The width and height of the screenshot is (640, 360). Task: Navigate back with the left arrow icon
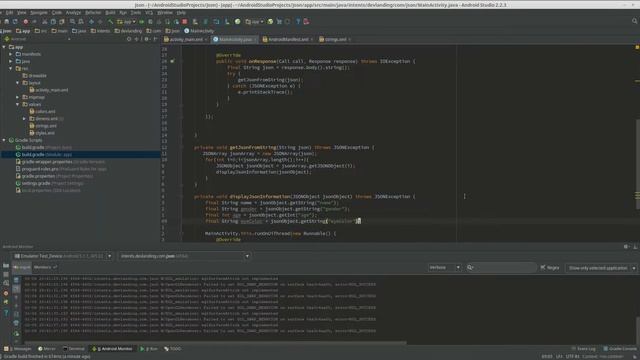[91, 21]
